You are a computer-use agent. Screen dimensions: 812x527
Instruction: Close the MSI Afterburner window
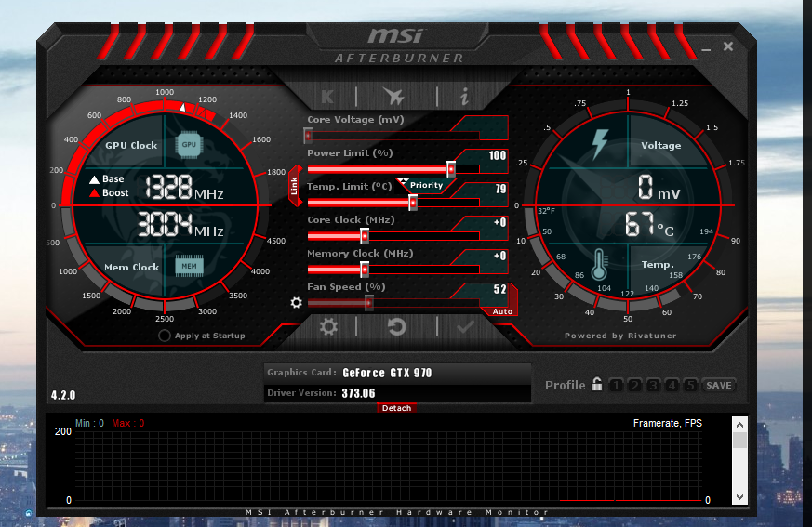(x=728, y=46)
